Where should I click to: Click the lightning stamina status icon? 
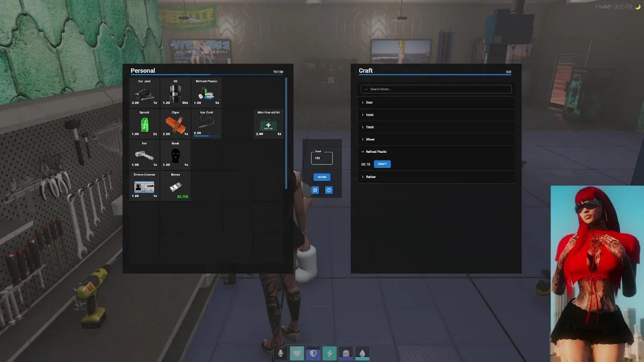tap(330, 353)
